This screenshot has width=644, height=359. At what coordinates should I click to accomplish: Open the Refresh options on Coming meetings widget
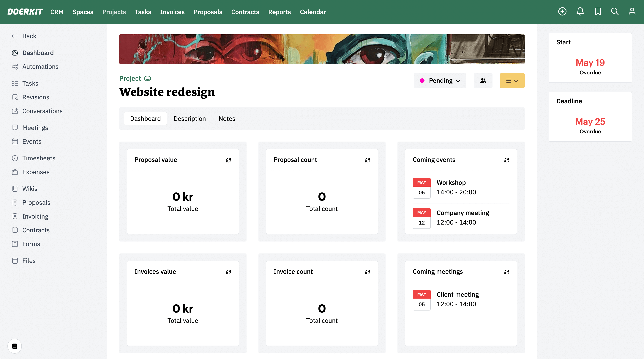506,272
